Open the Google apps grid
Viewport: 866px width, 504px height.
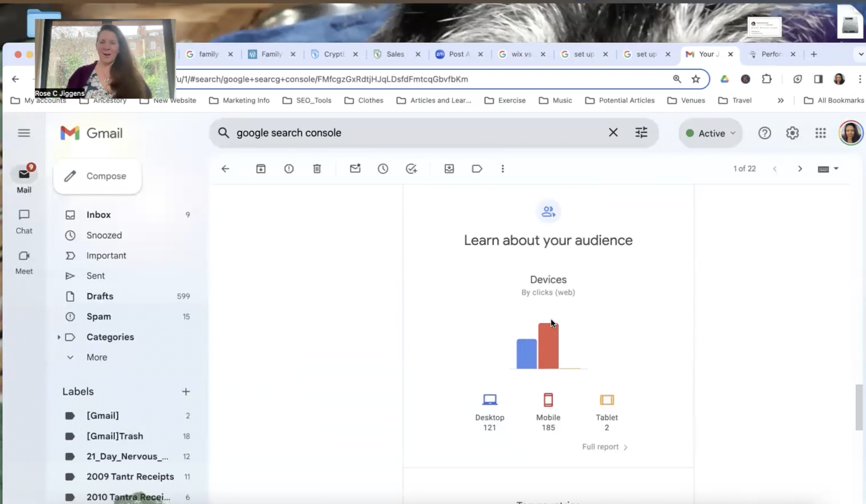(x=821, y=133)
